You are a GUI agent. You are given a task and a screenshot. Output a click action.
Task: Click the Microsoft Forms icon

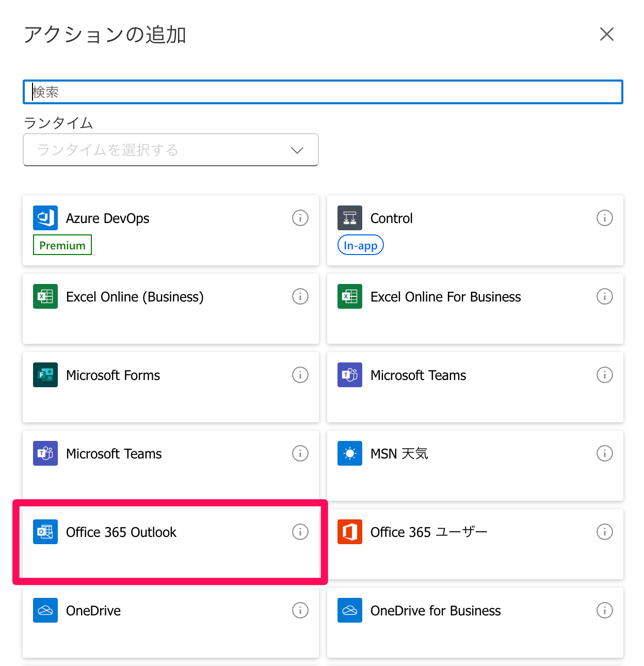coord(45,375)
